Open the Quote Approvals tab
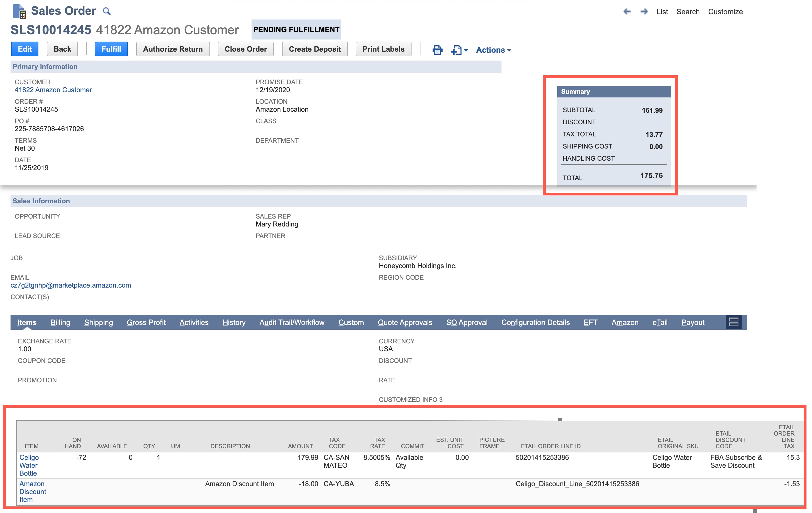 [405, 322]
